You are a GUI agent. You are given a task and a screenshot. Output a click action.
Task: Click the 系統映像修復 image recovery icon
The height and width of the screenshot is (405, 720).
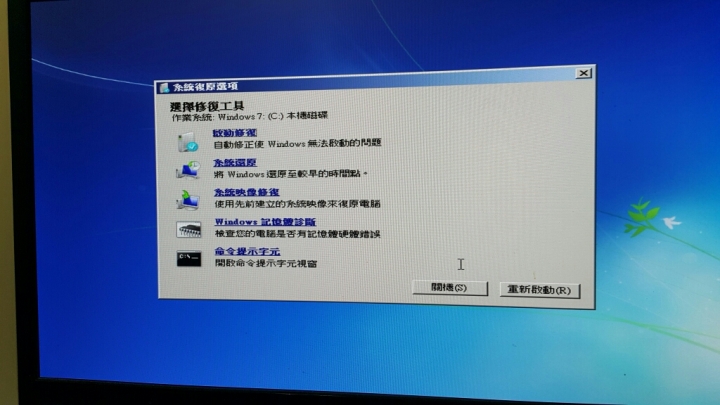188,200
